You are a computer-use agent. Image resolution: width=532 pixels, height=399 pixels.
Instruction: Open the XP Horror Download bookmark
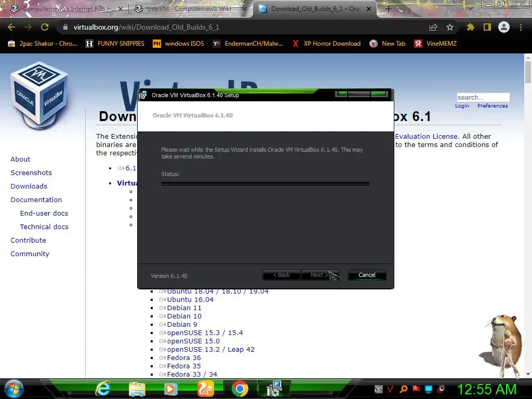(326, 44)
